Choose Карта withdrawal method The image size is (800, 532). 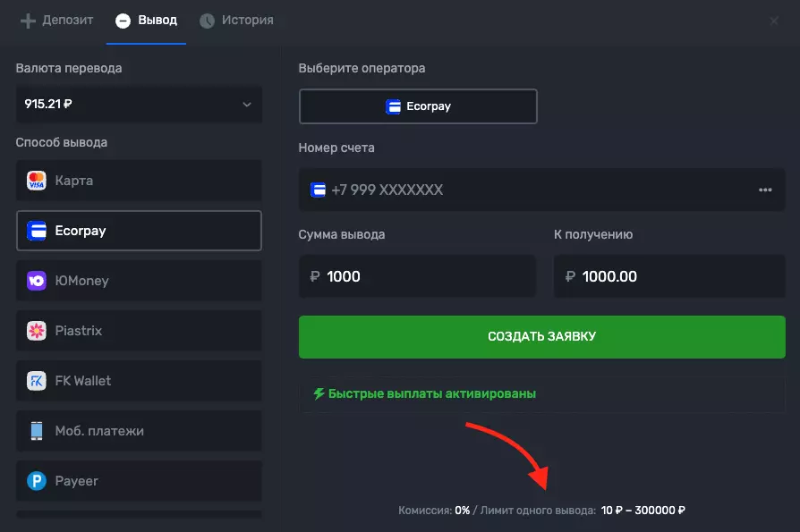click(139, 181)
